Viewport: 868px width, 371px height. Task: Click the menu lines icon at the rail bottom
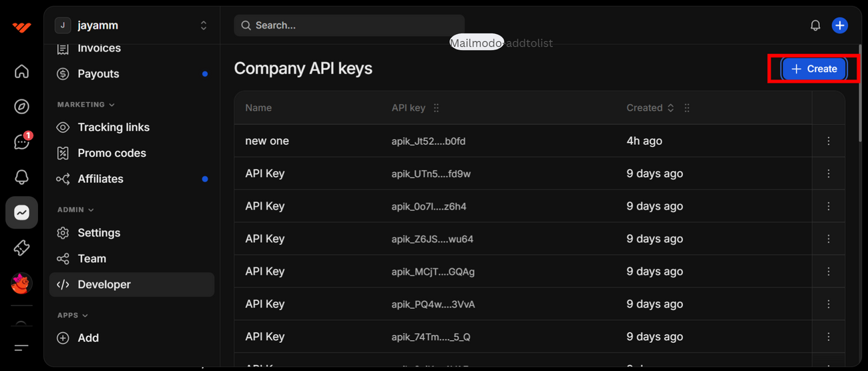[x=21, y=348]
